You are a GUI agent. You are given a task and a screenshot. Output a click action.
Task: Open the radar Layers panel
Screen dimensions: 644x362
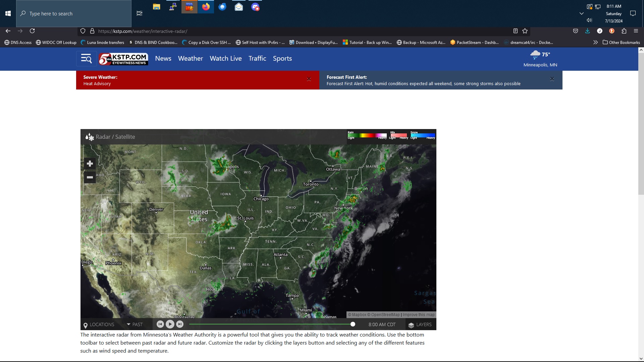[420, 324]
